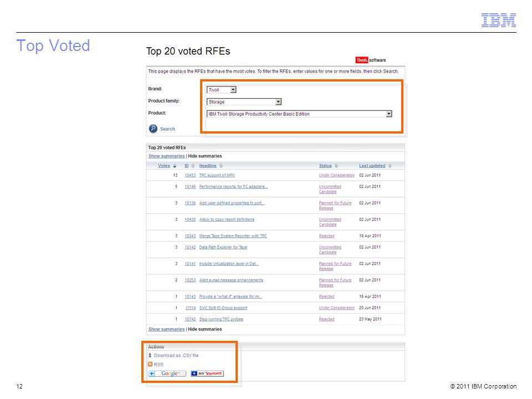This screenshot has width=532, height=399.
Task: Open RFE ID 10430
Action: (190, 219)
